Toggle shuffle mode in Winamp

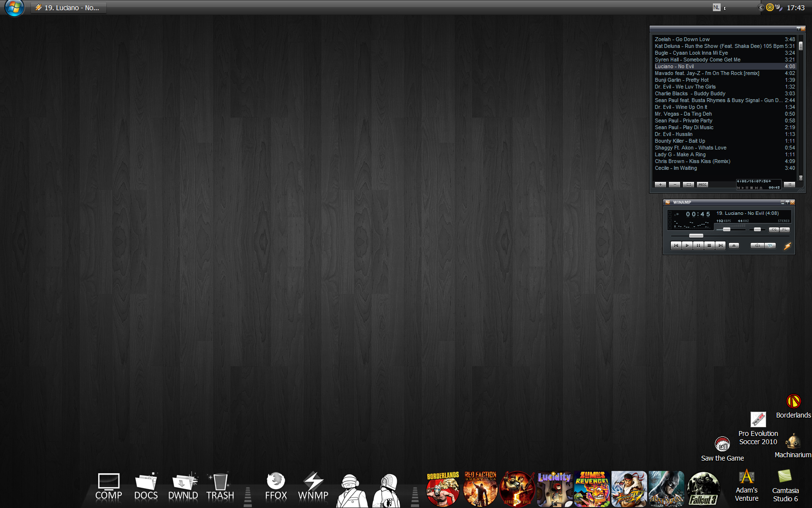coord(757,246)
